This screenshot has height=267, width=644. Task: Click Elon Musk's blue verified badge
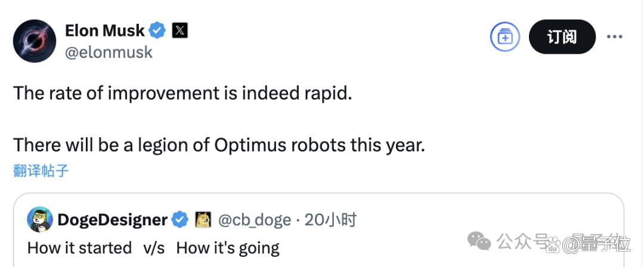[157, 30]
